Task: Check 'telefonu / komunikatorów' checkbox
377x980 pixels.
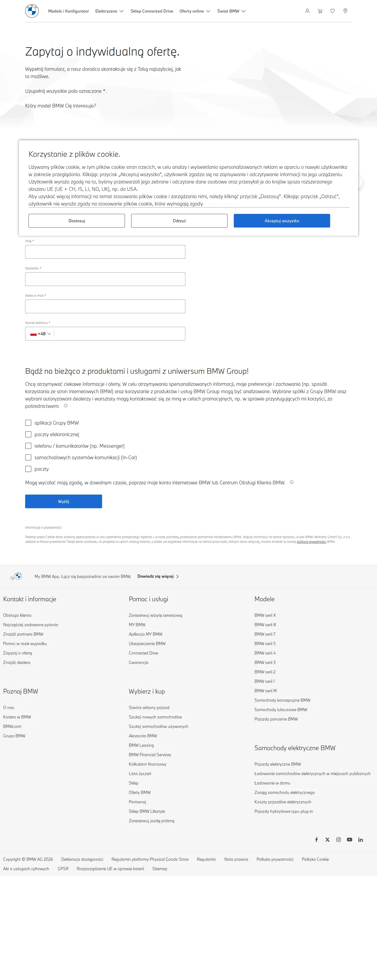Action: pyautogui.click(x=28, y=446)
